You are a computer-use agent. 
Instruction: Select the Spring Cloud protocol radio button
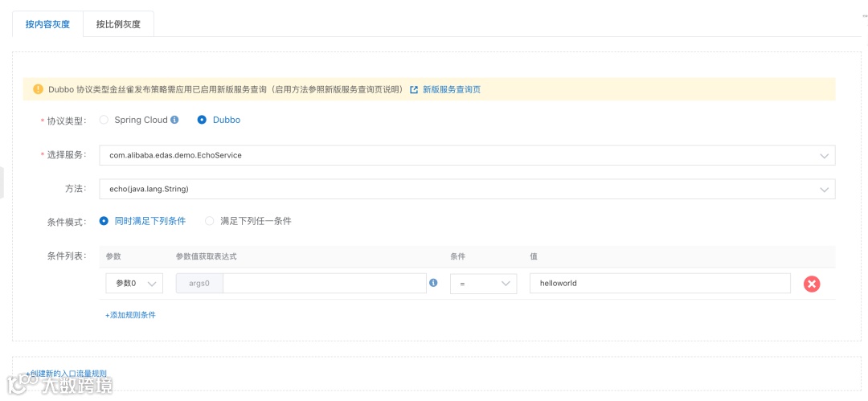(104, 120)
